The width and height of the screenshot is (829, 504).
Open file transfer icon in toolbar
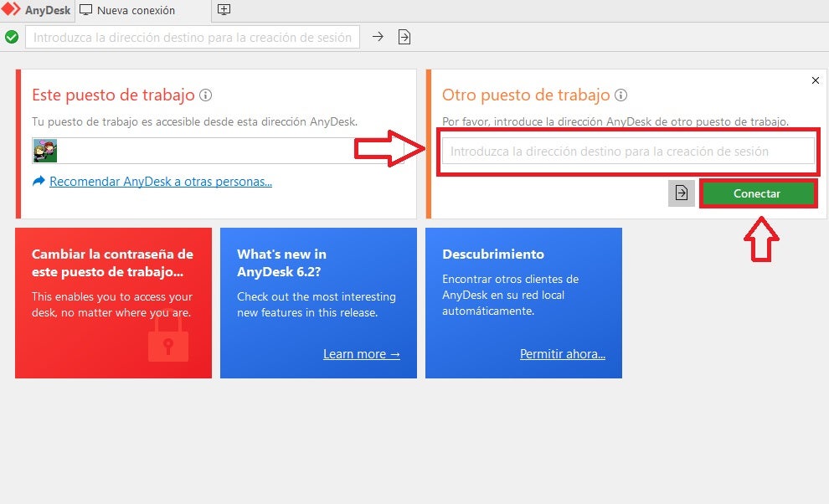click(x=404, y=37)
